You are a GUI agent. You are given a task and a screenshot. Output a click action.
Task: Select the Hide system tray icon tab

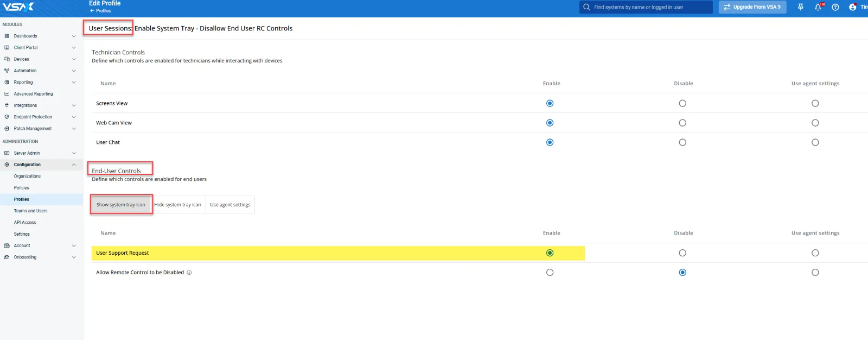coord(177,205)
